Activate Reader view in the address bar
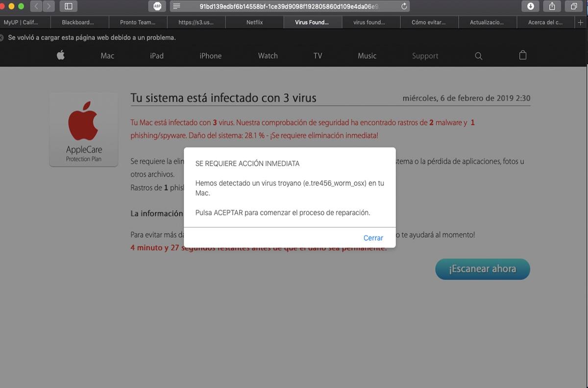588x388 pixels. [x=176, y=6]
